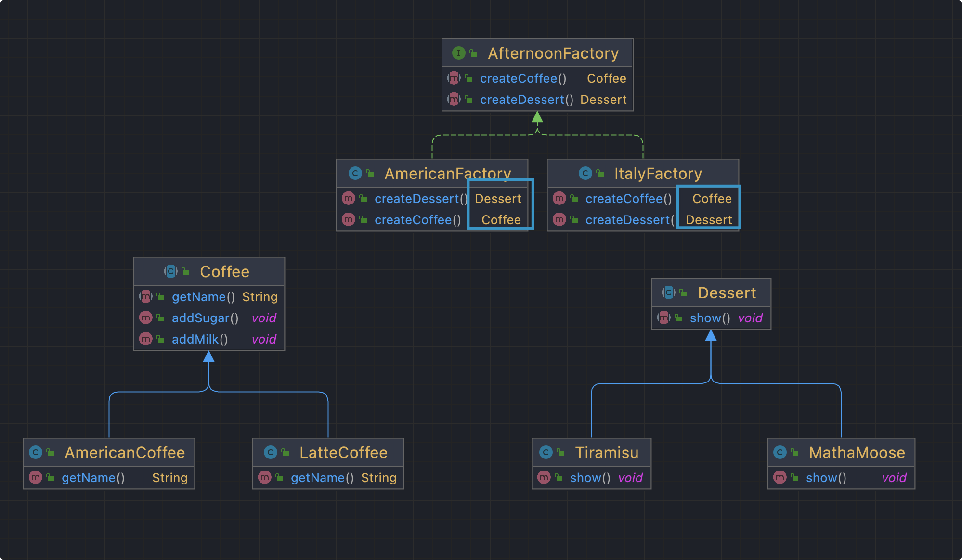
Task: Click the interface icon beside AfternoonFactory
Action: pyautogui.click(x=458, y=53)
